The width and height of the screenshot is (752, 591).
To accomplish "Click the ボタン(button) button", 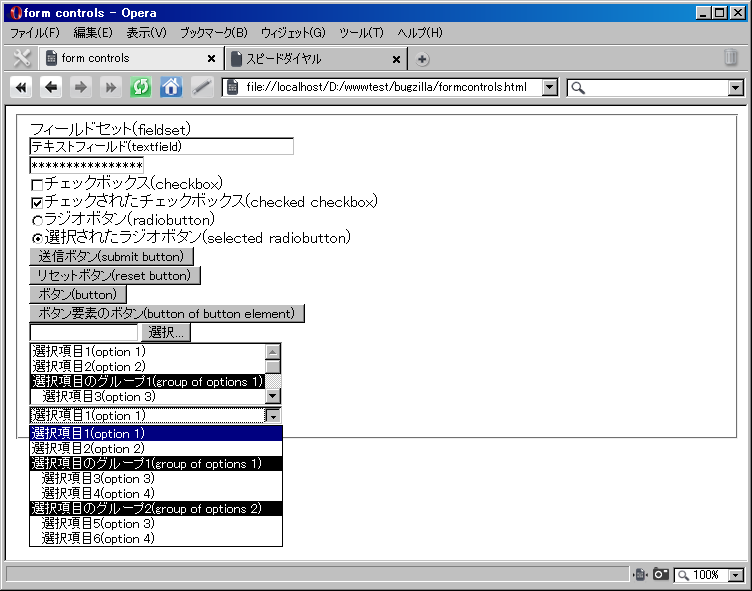I will 78,294.
